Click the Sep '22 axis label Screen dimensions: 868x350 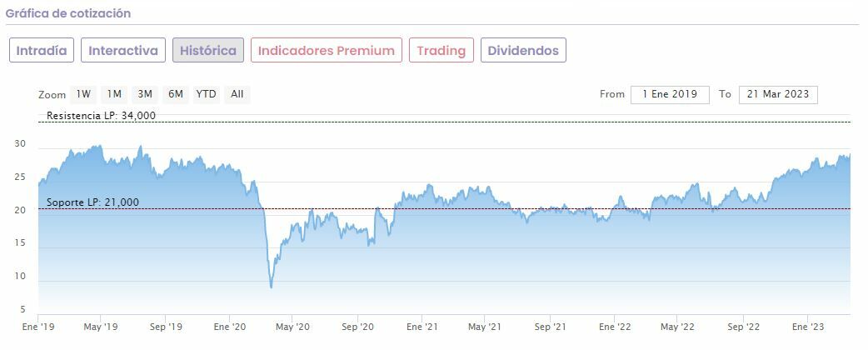[x=743, y=327]
